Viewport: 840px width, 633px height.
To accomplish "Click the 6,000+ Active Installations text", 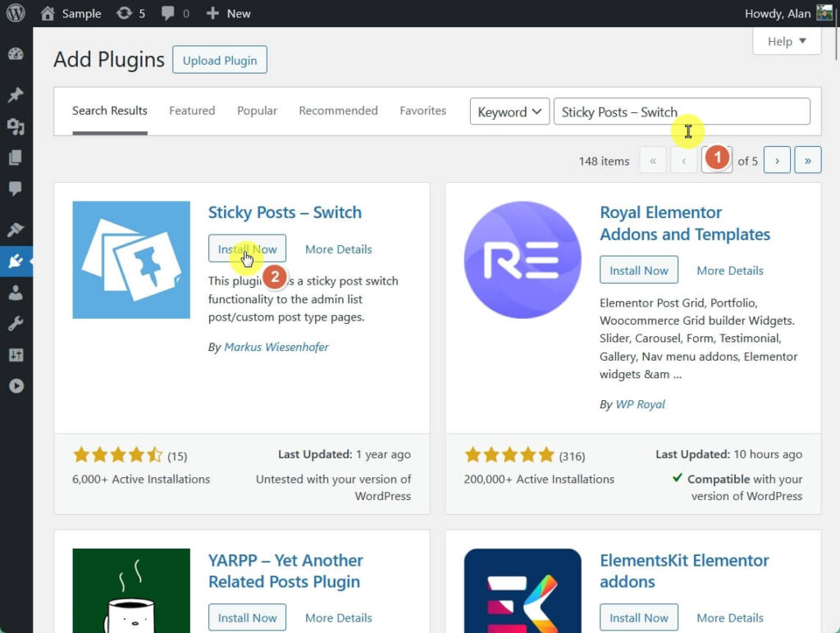I will (141, 479).
